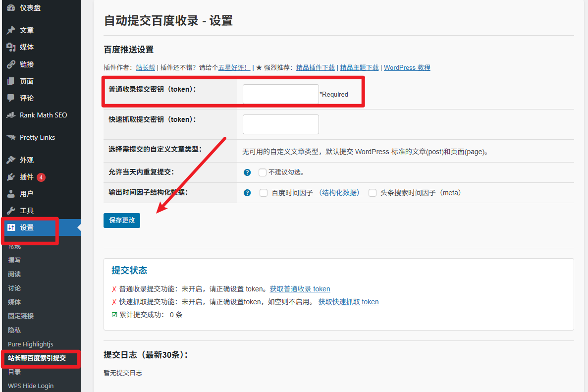Open the 站长帮 author link

click(x=146, y=67)
